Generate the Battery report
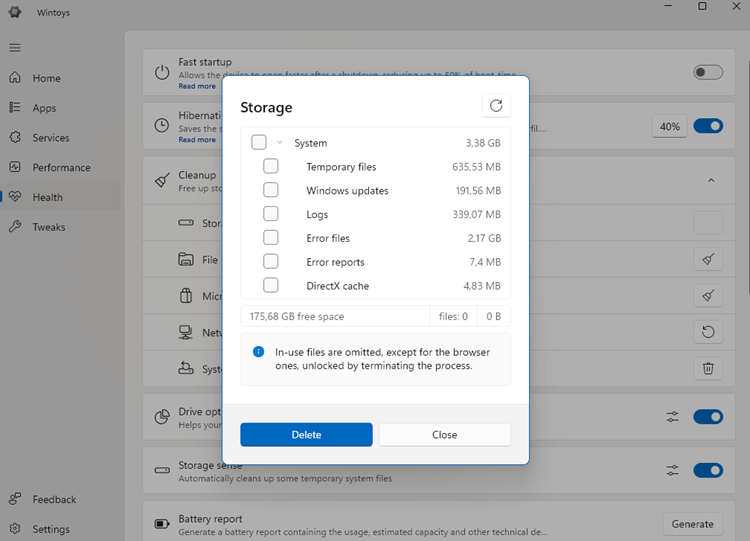Viewport: 750px width, 541px height. [x=692, y=524]
